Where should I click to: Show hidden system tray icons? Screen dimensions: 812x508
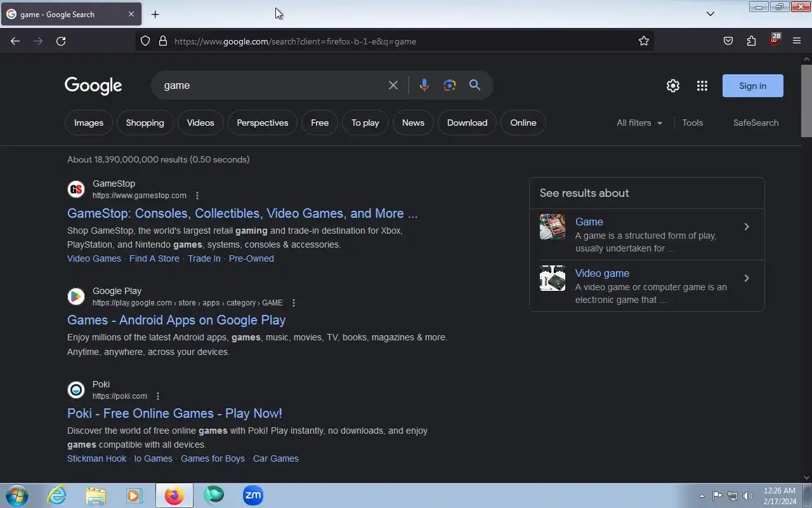(x=702, y=496)
